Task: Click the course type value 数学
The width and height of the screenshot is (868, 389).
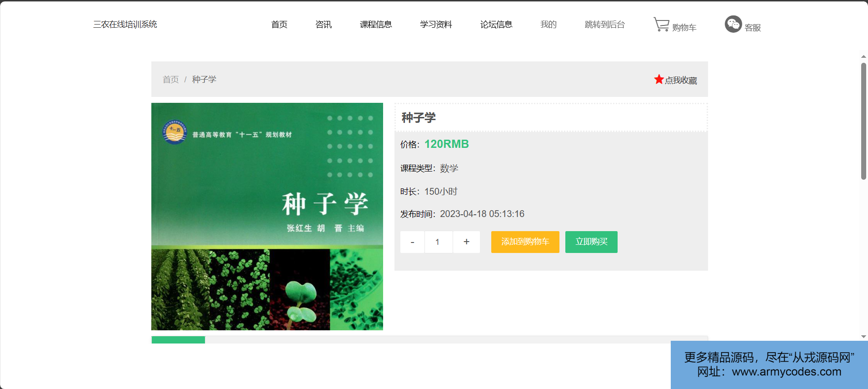Action: (x=449, y=168)
